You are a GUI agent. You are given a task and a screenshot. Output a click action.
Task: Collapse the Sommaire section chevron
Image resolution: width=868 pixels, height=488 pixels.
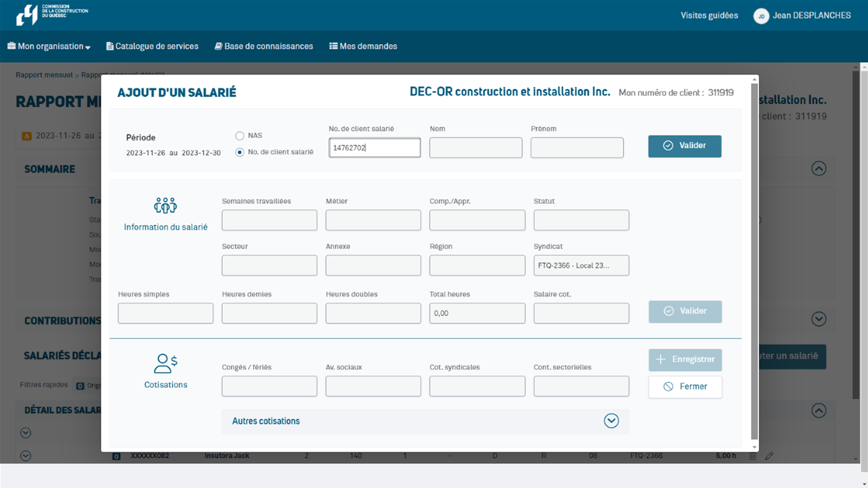click(x=819, y=169)
